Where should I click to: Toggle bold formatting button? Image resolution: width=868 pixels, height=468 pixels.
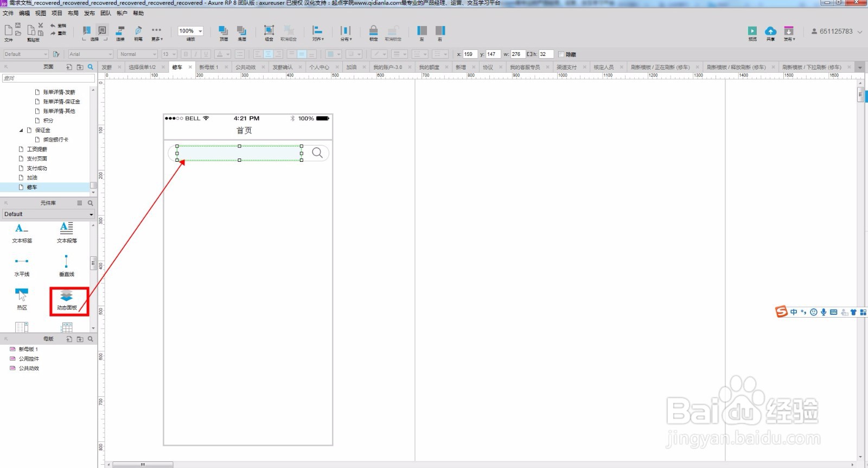tap(186, 54)
